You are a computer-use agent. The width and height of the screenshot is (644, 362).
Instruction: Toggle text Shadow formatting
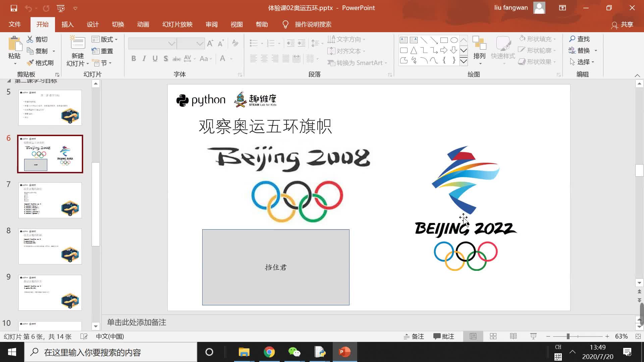(x=166, y=59)
